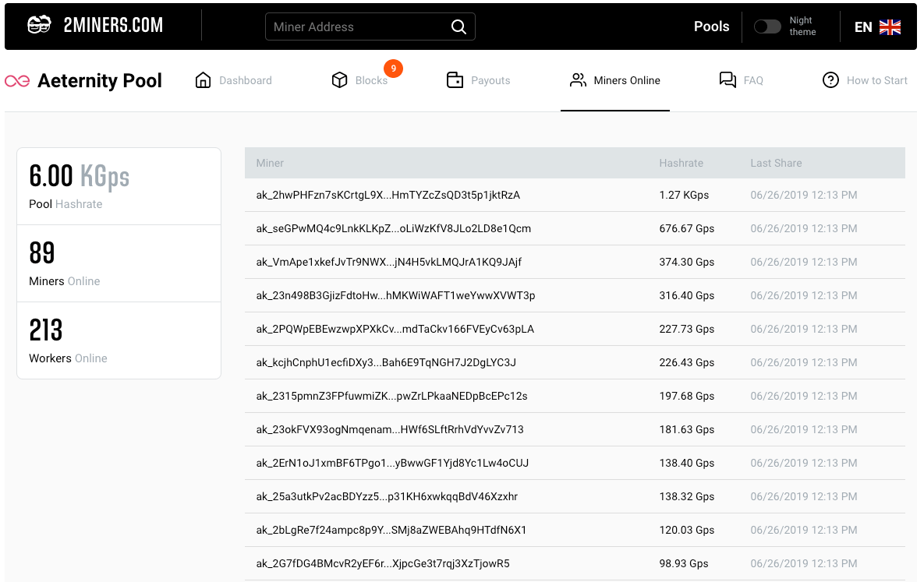Click the How to Start question icon
The height and width of the screenshot is (582, 924).
pyautogui.click(x=830, y=80)
